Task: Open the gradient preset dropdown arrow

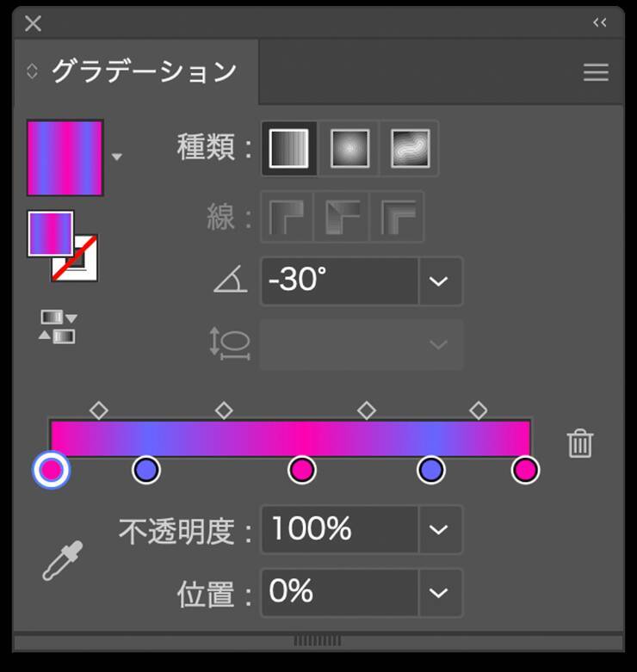Action: click(x=117, y=157)
